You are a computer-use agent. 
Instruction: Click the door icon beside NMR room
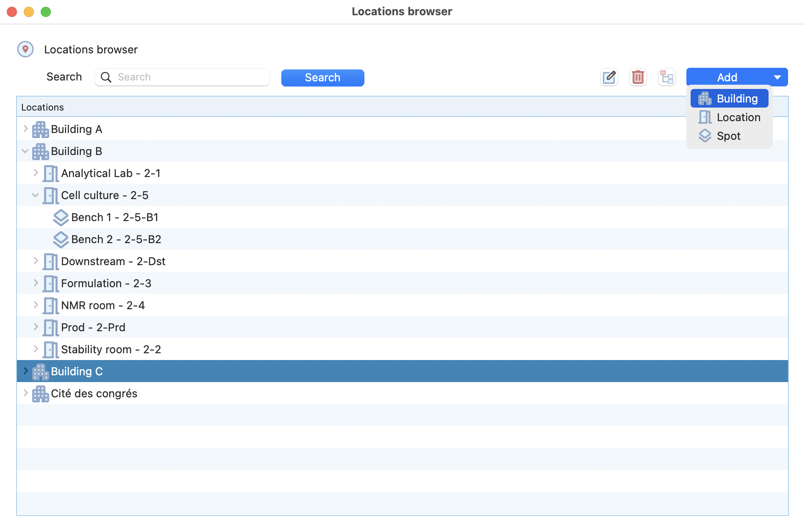coord(51,305)
